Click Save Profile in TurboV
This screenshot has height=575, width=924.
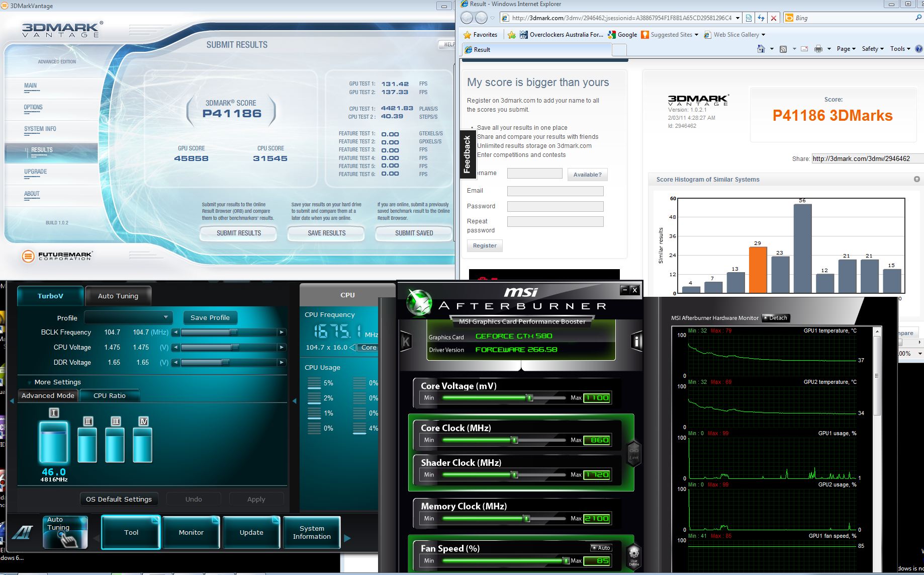pyautogui.click(x=210, y=317)
